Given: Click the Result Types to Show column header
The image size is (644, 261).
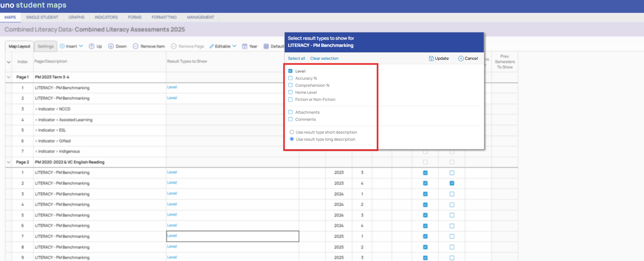Looking at the screenshot, I should (187, 61).
